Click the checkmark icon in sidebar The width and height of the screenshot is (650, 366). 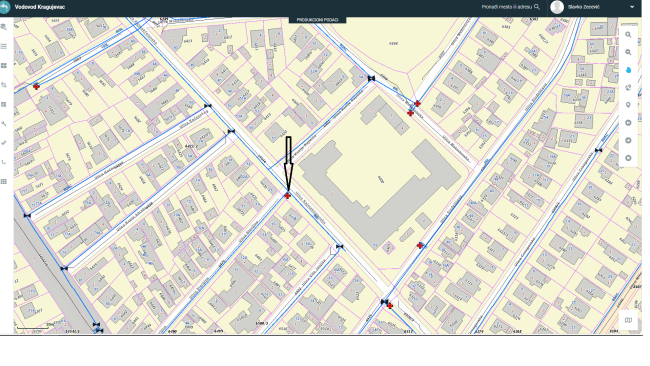tap(4, 143)
